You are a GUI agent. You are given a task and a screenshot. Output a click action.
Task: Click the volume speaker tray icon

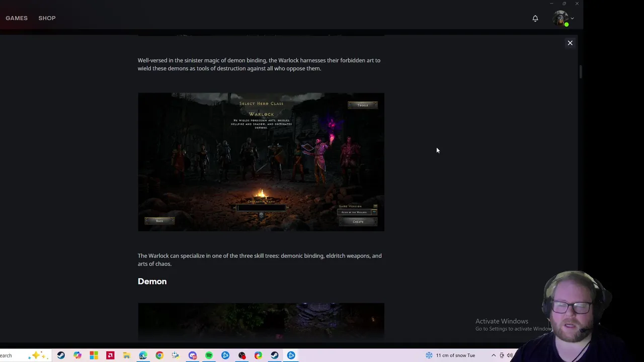(x=510, y=355)
